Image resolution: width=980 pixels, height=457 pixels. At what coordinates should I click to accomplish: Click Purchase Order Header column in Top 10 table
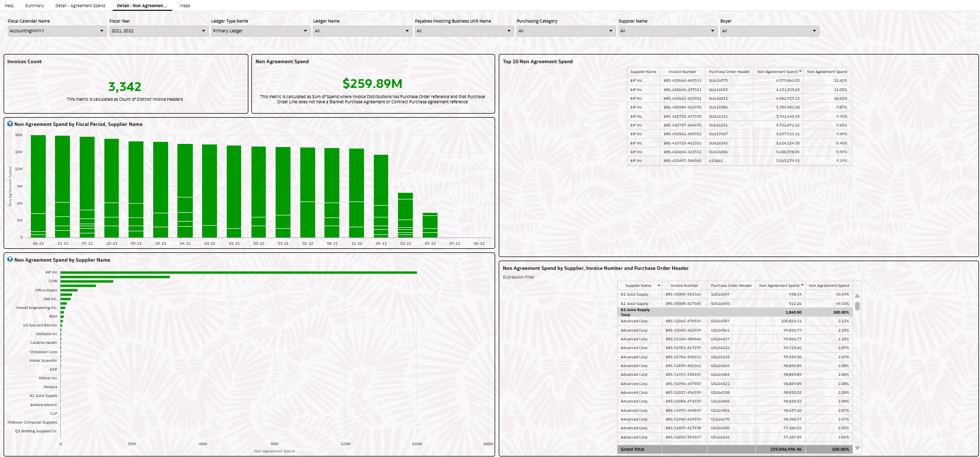coord(729,72)
